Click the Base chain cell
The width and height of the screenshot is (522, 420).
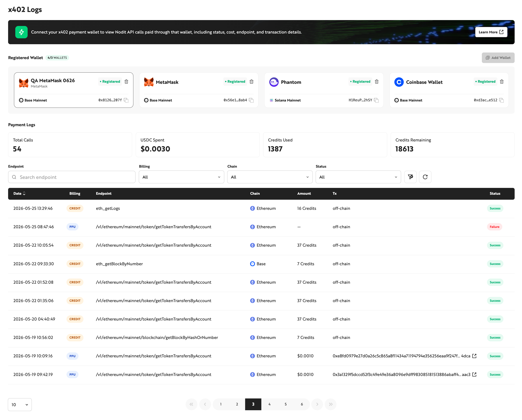click(x=258, y=264)
